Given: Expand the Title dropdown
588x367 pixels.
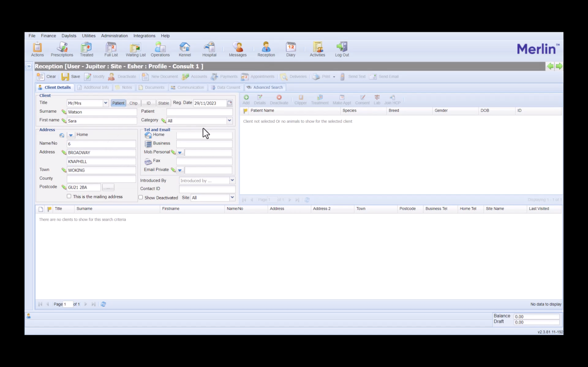Looking at the screenshot, I should coord(106,103).
